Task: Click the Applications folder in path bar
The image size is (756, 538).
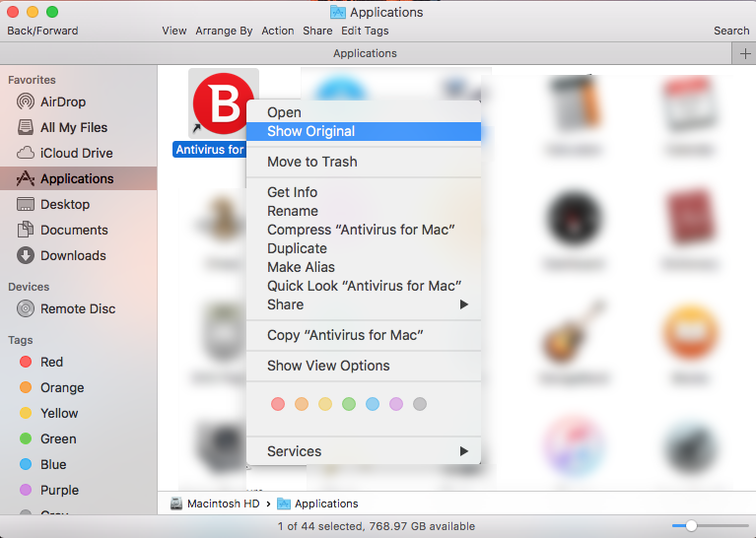Action: pyautogui.click(x=317, y=504)
